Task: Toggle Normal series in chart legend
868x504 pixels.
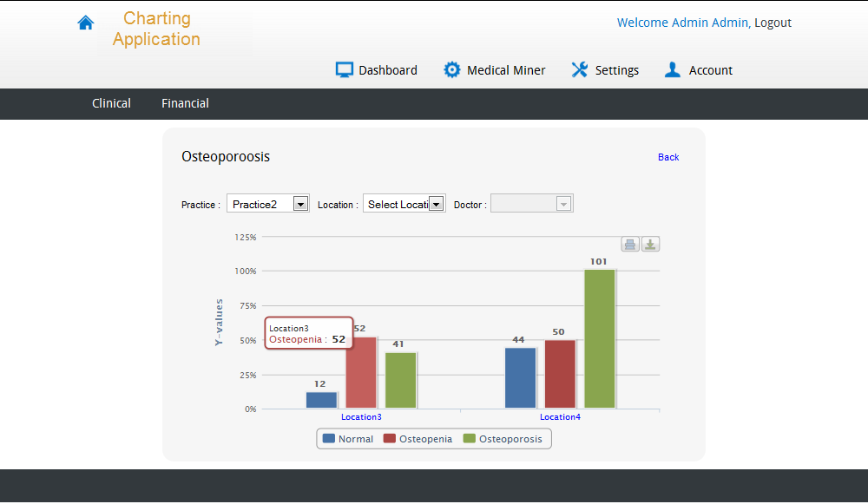Action: tap(348, 439)
